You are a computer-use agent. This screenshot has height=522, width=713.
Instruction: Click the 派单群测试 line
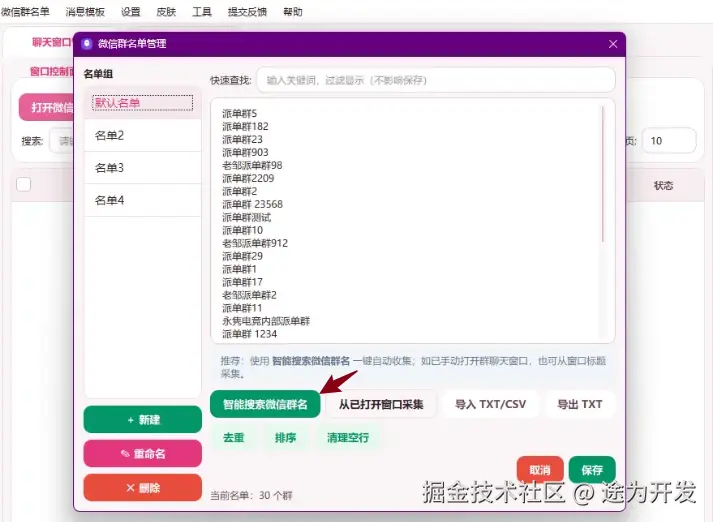click(246, 217)
